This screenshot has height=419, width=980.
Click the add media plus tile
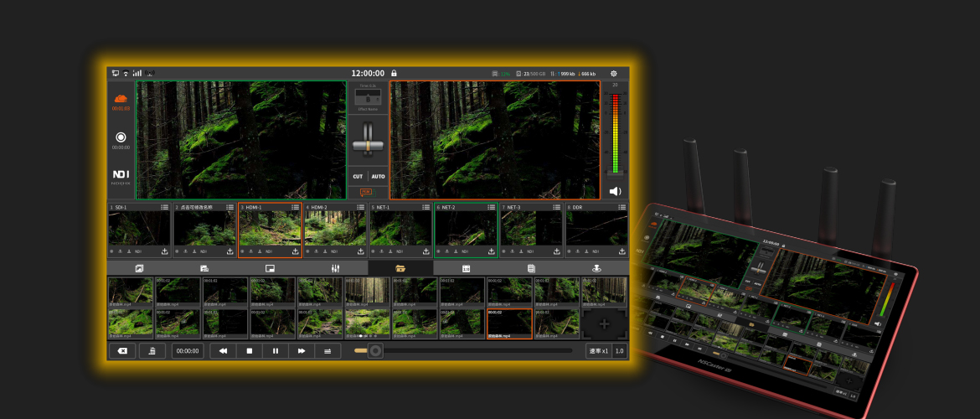[604, 323]
